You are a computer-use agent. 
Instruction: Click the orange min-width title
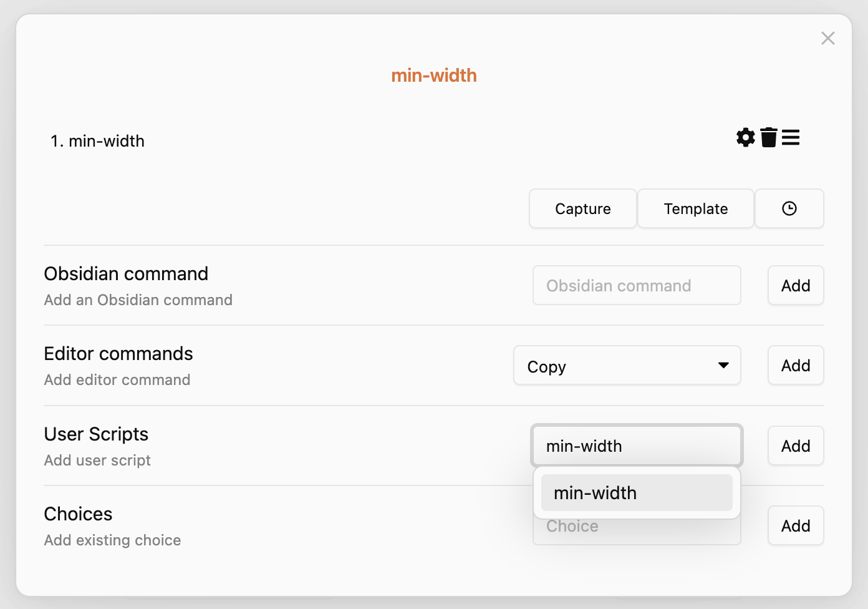[434, 75]
